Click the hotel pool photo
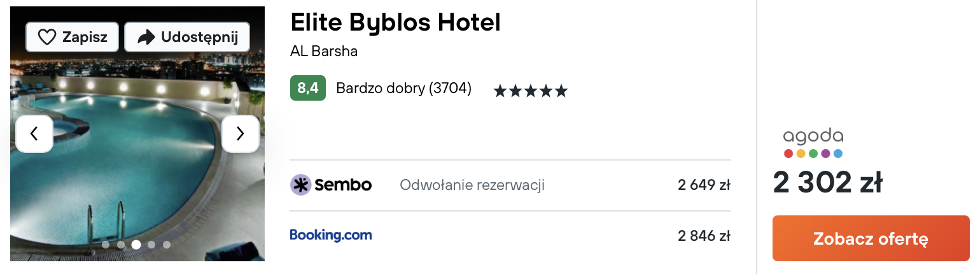 pyautogui.click(x=137, y=185)
